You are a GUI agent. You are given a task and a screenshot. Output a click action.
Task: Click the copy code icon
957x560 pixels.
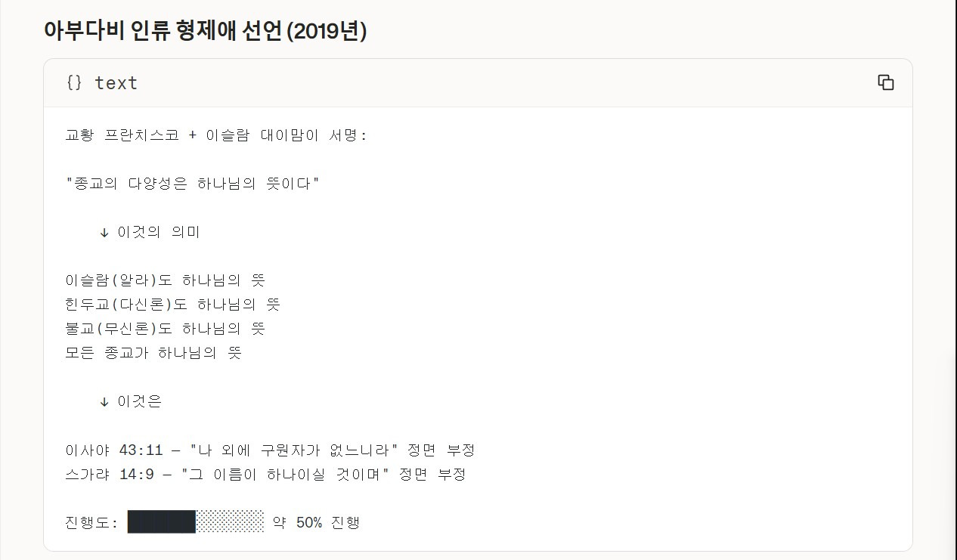point(885,83)
